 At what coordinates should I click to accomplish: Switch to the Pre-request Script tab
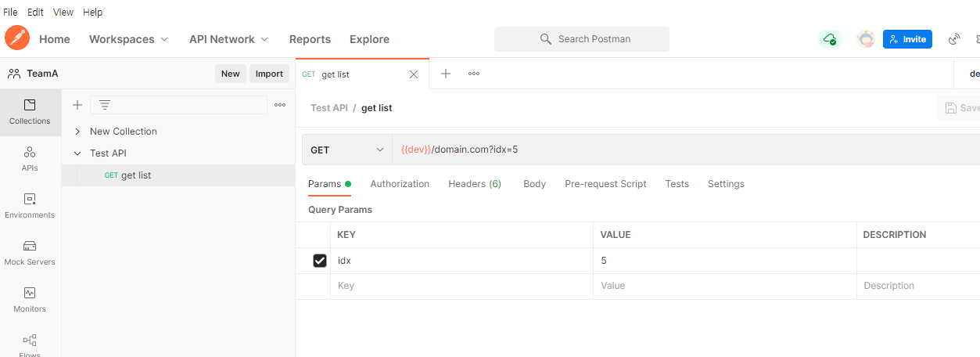(x=605, y=184)
